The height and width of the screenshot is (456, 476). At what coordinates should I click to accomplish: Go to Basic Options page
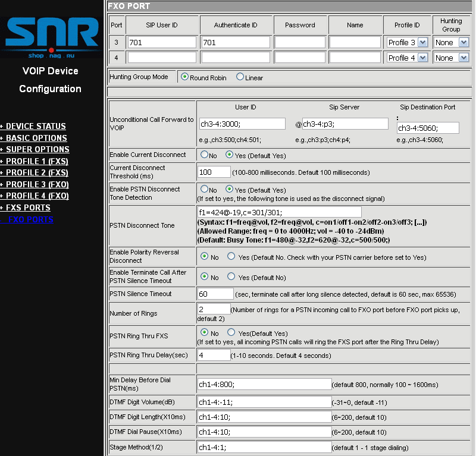[36, 138]
